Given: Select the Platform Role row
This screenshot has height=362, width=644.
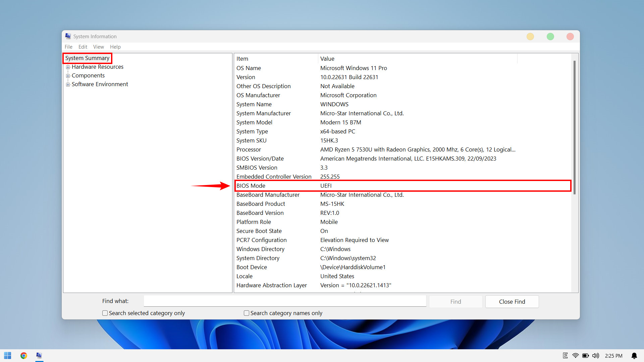Looking at the screenshot, I should pos(402,222).
